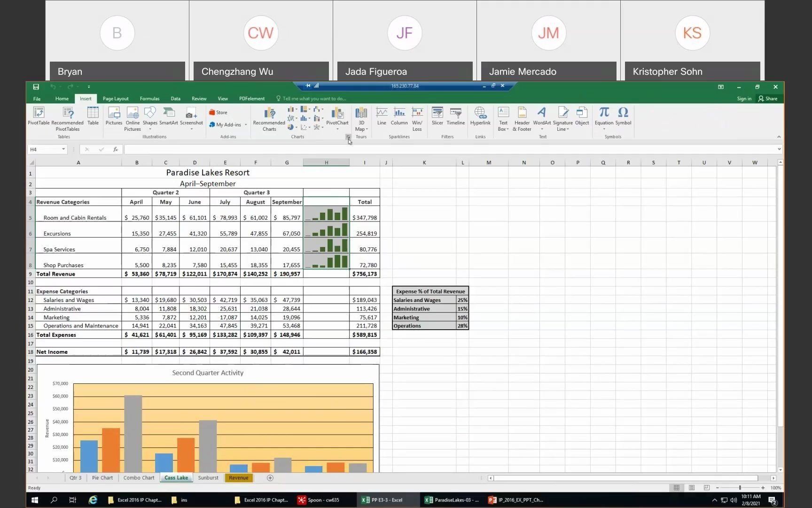Insert a Text Box
Viewport: 812px width, 508px height.
point(503,119)
